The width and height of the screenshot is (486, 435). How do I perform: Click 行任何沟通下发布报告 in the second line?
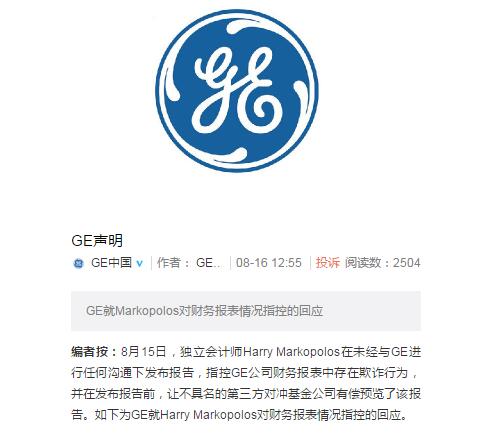(x=132, y=373)
